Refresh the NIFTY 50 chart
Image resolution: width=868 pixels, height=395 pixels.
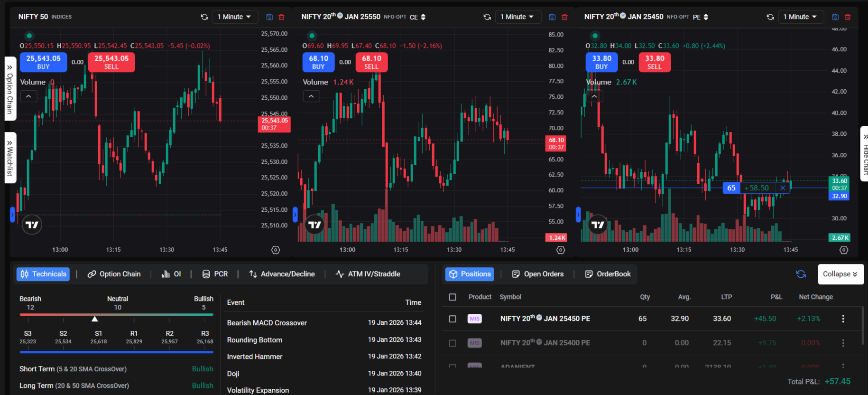coord(204,17)
